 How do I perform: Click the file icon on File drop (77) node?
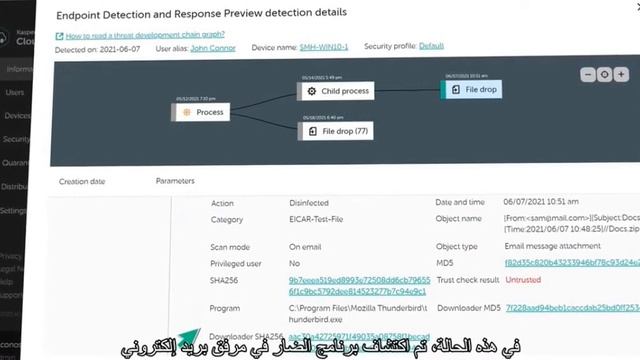click(x=313, y=131)
